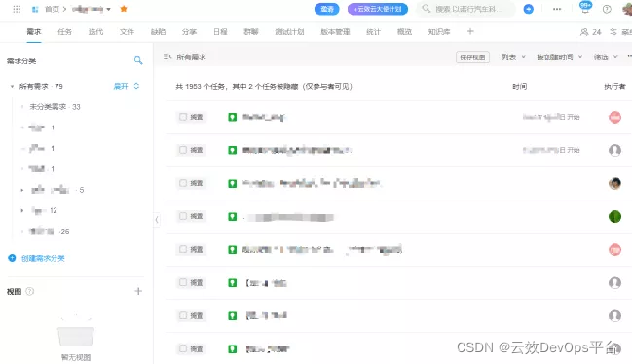The height and width of the screenshot is (364, 632).
Task: Open the 列表 view type dropdown
Action: [513, 57]
